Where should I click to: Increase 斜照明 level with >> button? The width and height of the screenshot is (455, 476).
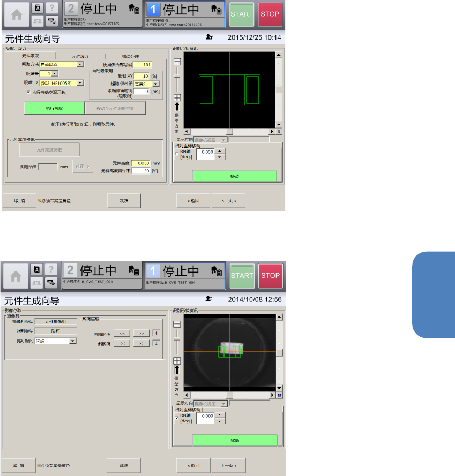pos(141,343)
